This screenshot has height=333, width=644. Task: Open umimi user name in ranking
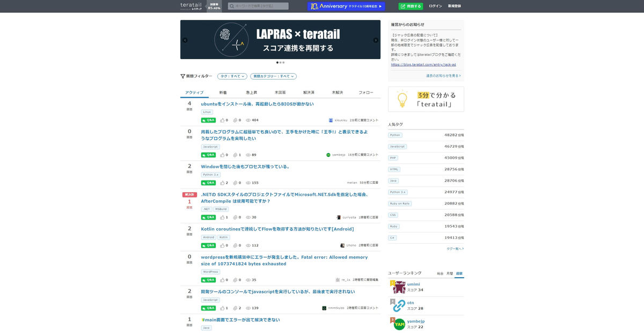tap(413, 284)
